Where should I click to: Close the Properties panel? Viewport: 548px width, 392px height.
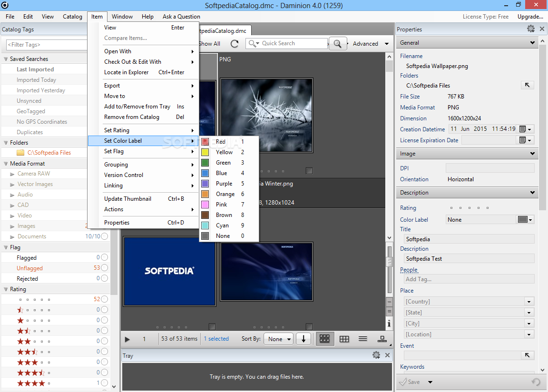point(542,29)
